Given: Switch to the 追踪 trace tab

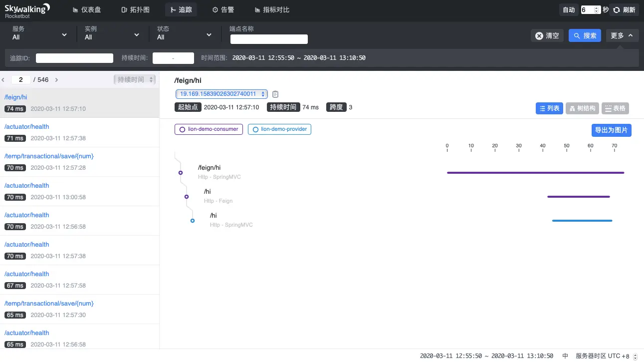Looking at the screenshot, I should (x=181, y=10).
